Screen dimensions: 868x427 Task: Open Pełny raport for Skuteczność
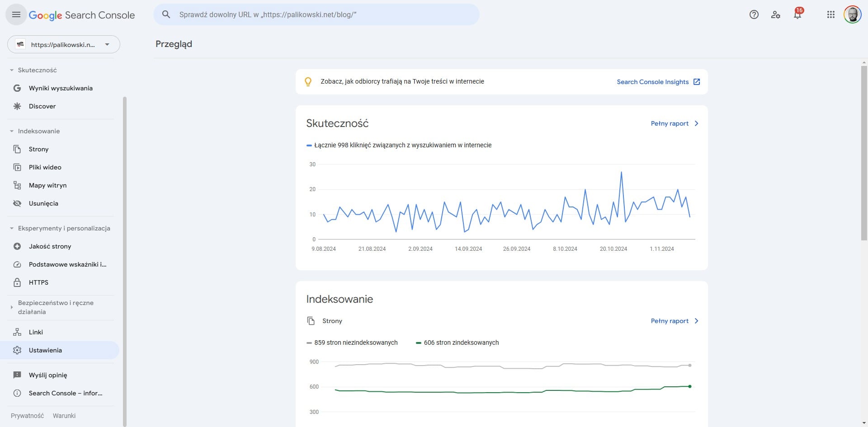[x=674, y=123]
